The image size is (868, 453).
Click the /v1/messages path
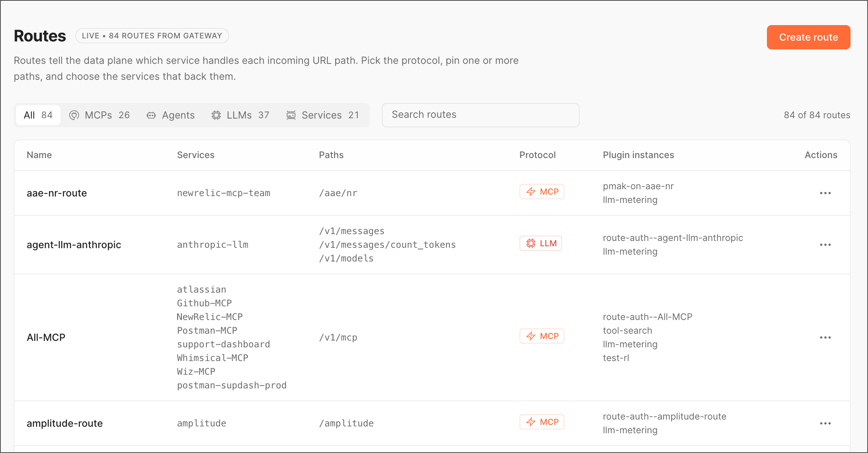click(352, 231)
